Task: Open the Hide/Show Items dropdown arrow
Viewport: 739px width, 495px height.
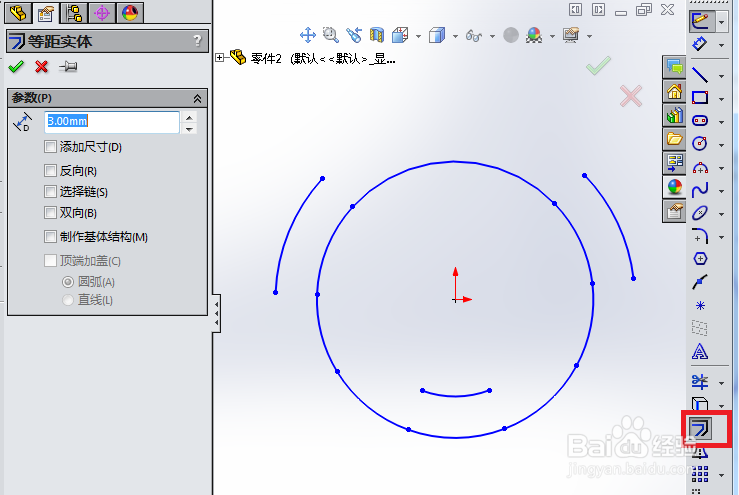Action: [492, 36]
